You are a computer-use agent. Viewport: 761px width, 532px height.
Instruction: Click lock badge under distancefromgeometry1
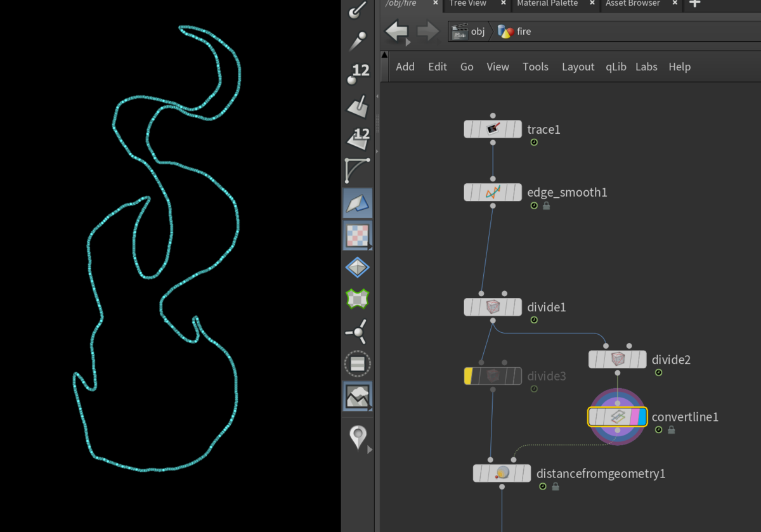coord(556,486)
